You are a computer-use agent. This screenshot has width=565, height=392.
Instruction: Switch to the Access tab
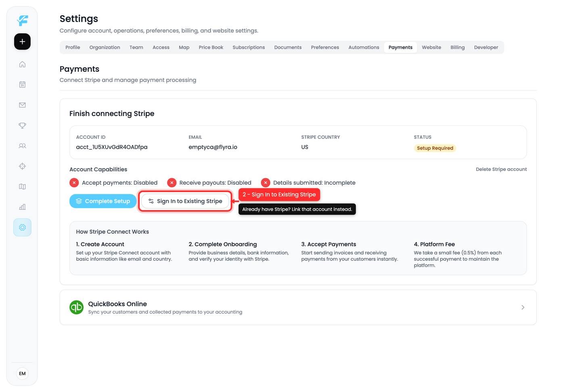[x=161, y=47]
